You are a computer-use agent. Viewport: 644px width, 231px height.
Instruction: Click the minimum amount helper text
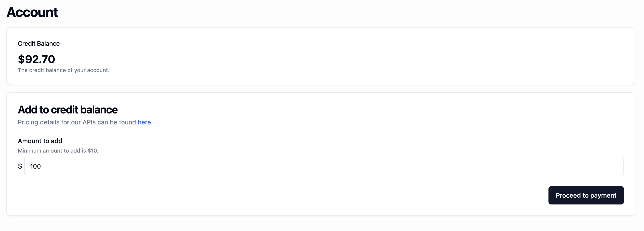pos(58,151)
